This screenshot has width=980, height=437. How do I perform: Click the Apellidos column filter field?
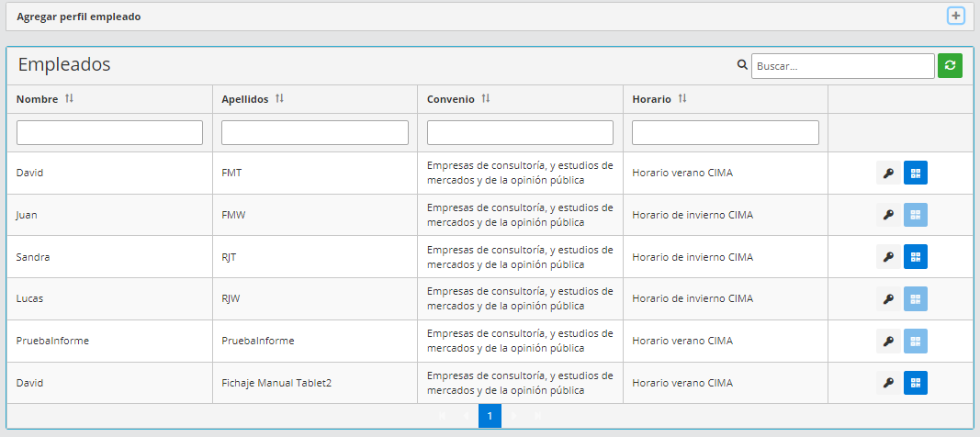pos(315,133)
